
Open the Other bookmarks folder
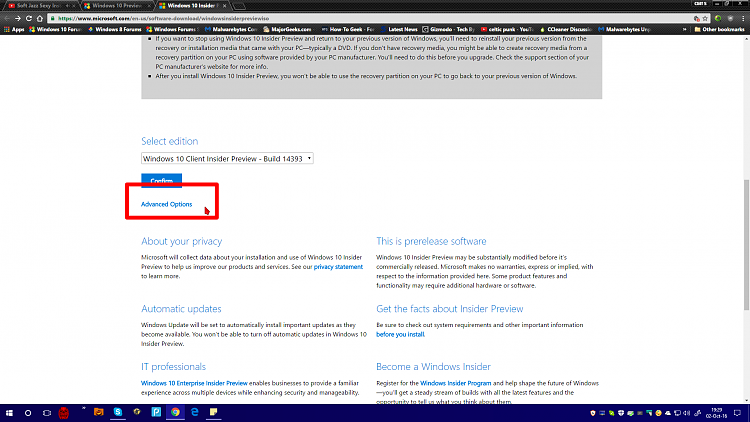(x=719, y=29)
